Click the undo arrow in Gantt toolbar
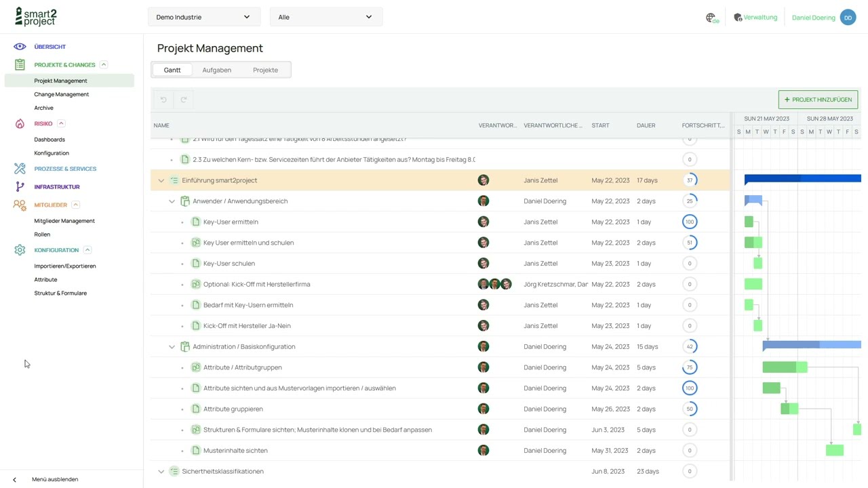868x488 pixels. pos(163,100)
